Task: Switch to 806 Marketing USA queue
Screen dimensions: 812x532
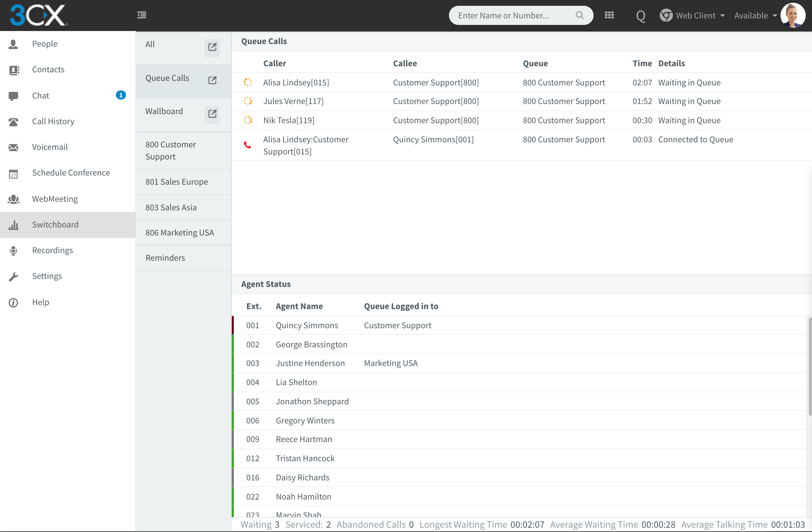Action: tap(180, 232)
